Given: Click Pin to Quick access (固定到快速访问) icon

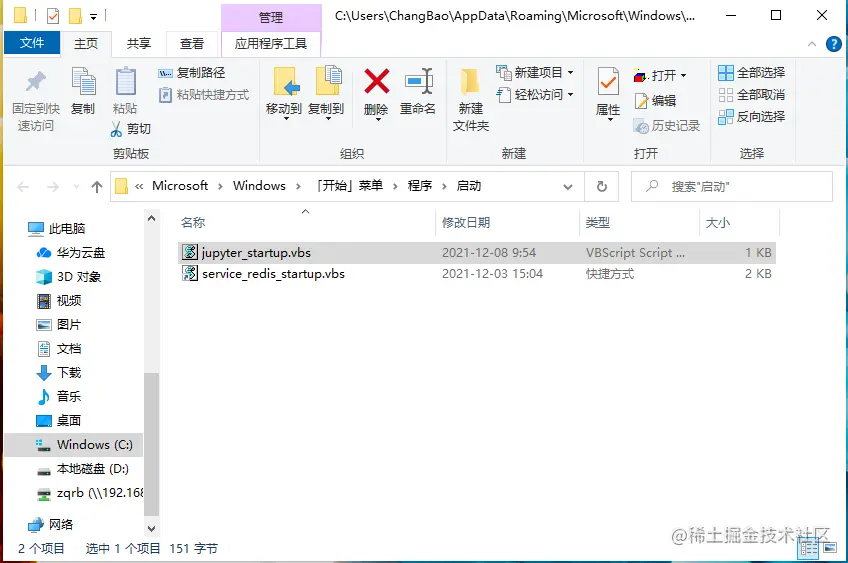Looking at the screenshot, I should pyautogui.click(x=36, y=82).
